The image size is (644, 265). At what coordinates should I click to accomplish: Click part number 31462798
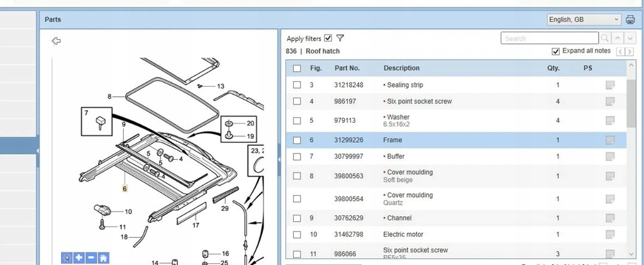(x=348, y=235)
